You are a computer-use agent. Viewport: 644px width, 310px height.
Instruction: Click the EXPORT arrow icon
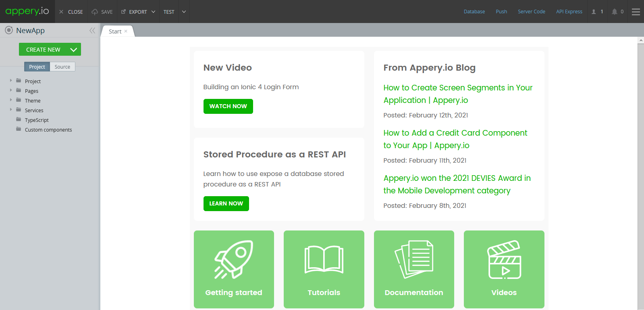124,12
